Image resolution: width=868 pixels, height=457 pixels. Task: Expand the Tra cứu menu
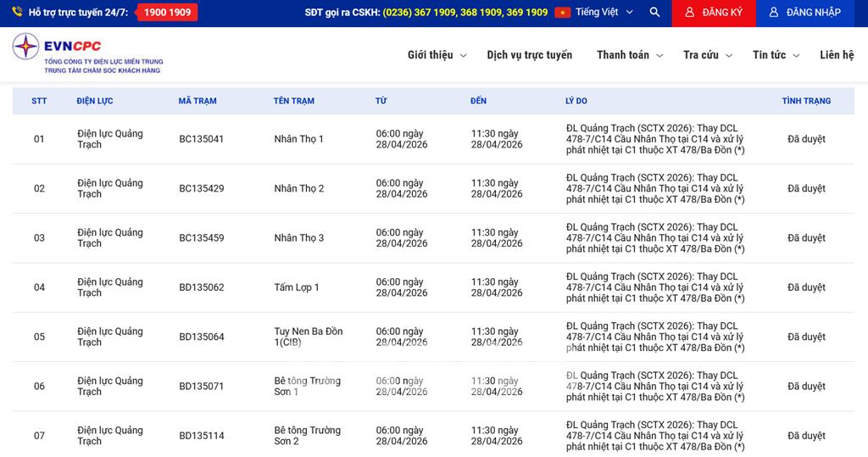pos(707,55)
